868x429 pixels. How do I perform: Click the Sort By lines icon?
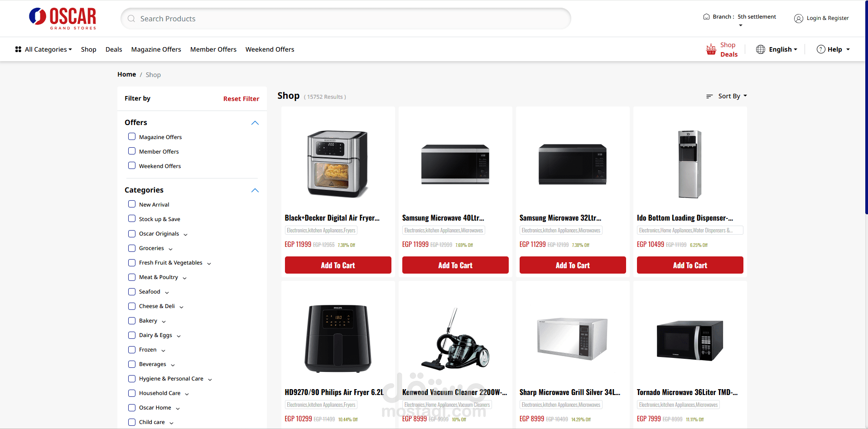709,96
